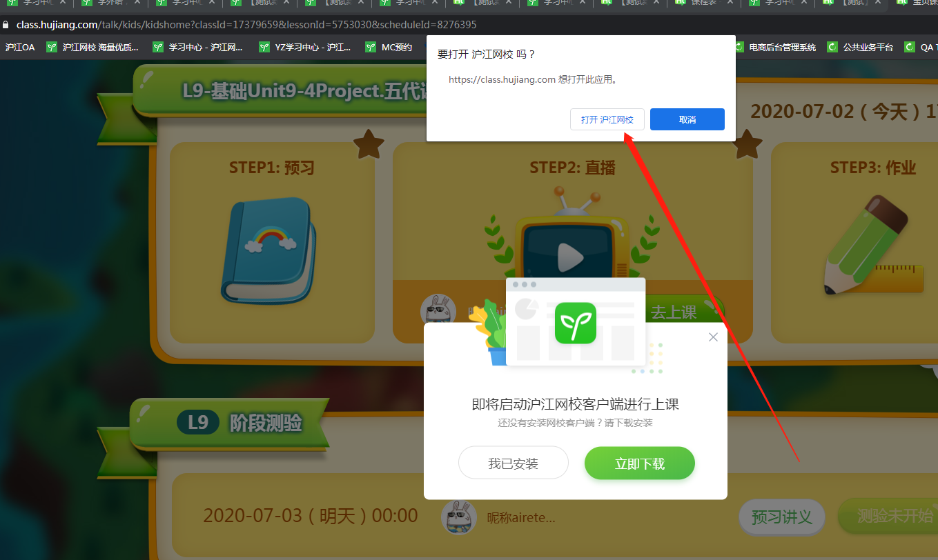Click the green Hujiang sprout app icon
Image resolution: width=938 pixels, height=560 pixels.
[575, 323]
